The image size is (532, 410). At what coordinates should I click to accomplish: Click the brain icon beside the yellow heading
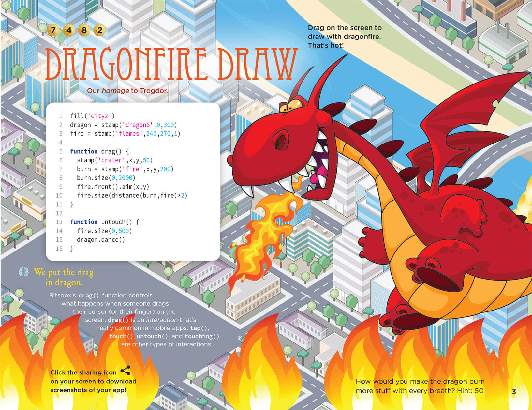click(24, 272)
